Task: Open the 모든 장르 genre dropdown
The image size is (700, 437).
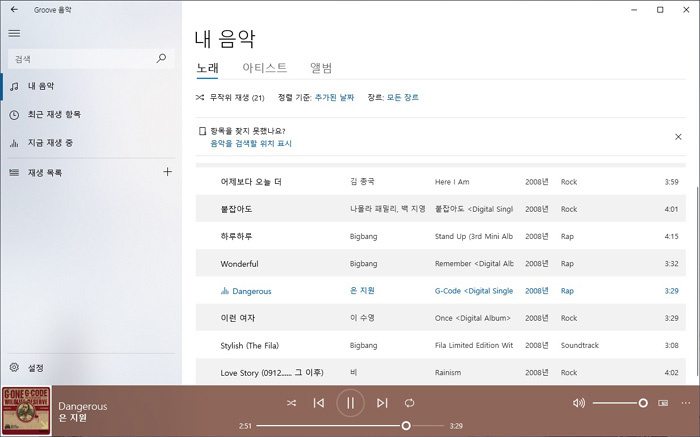Action: (x=403, y=97)
